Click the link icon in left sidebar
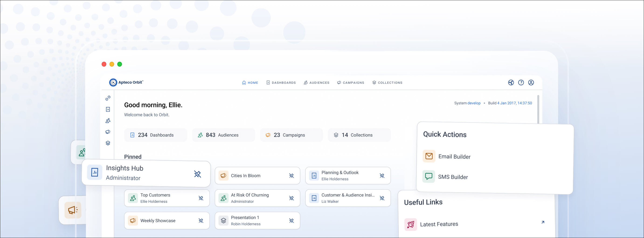Image resolution: width=644 pixels, height=238 pixels. [x=108, y=98]
